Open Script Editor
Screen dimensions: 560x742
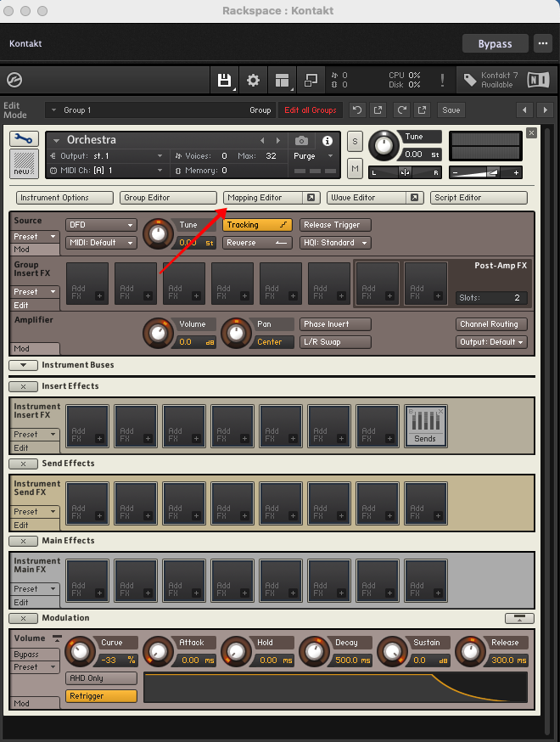479,197
